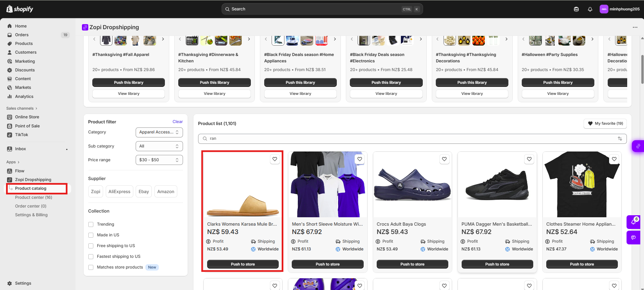Screen dimensions: 644x290
Task: Clear the product filter
Action: 178,122
